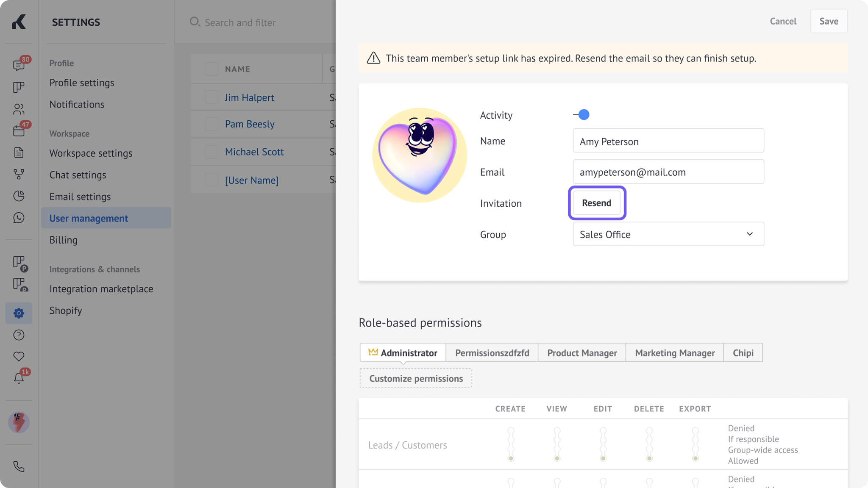Open the documents icon in sidebar
Screen dimensions: 868x488
(x=19, y=152)
